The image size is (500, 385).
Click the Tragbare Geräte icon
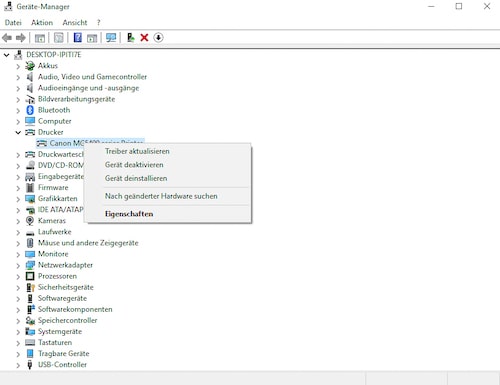30,353
